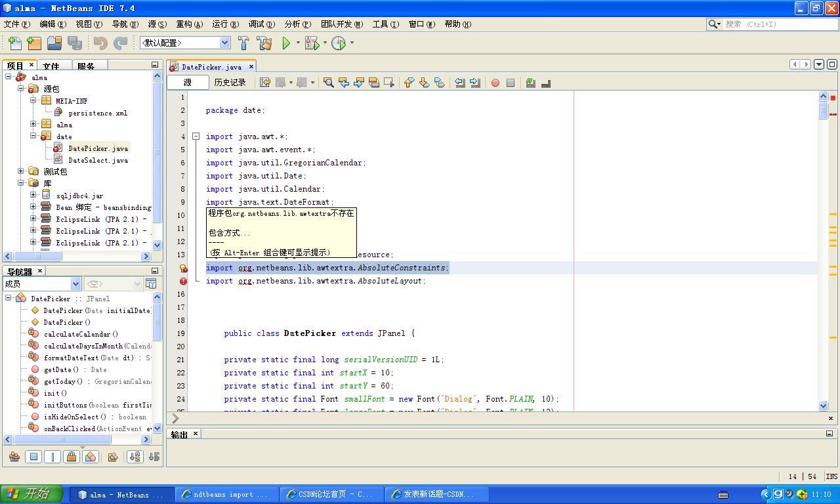This screenshot has width=840, height=504.
Task: Collapse the imports block at line 4
Action: click(196, 136)
